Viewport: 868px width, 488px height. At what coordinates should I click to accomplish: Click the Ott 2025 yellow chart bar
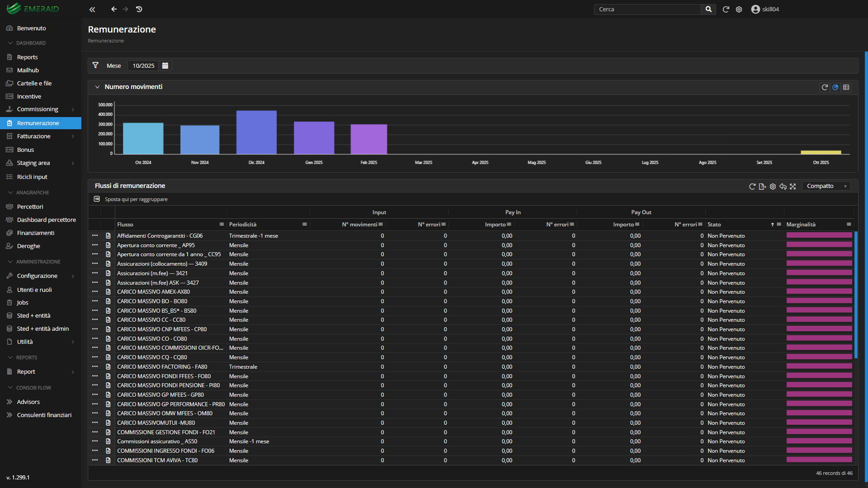821,152
